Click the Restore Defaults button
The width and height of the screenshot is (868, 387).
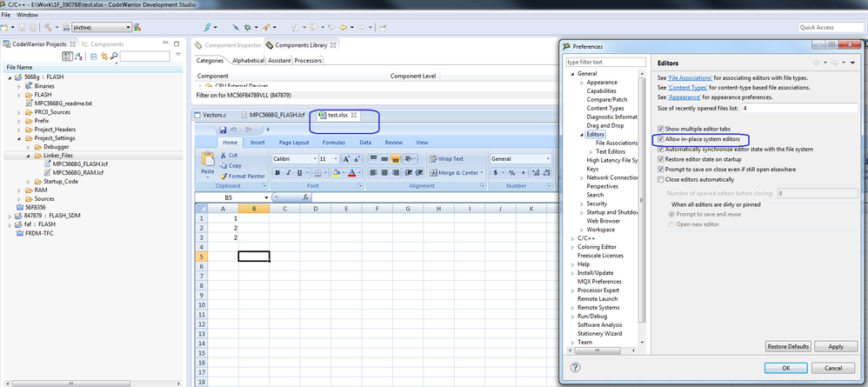click(x=788, y=347)
